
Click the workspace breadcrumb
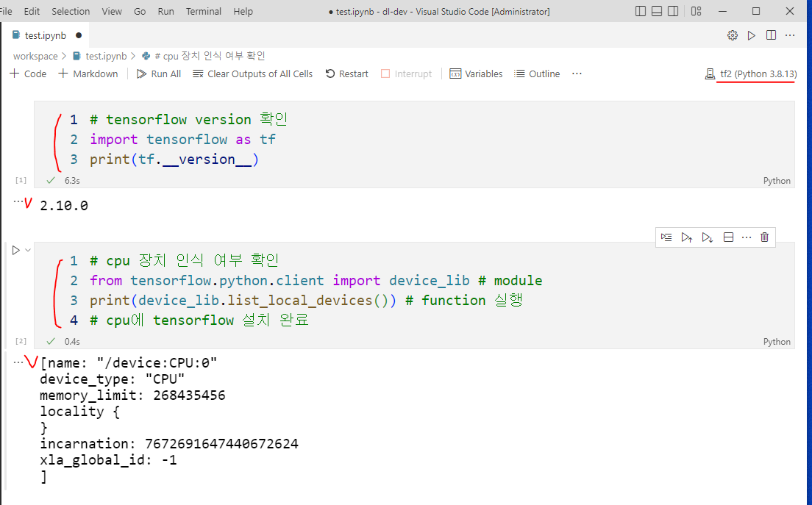point(35,56)
